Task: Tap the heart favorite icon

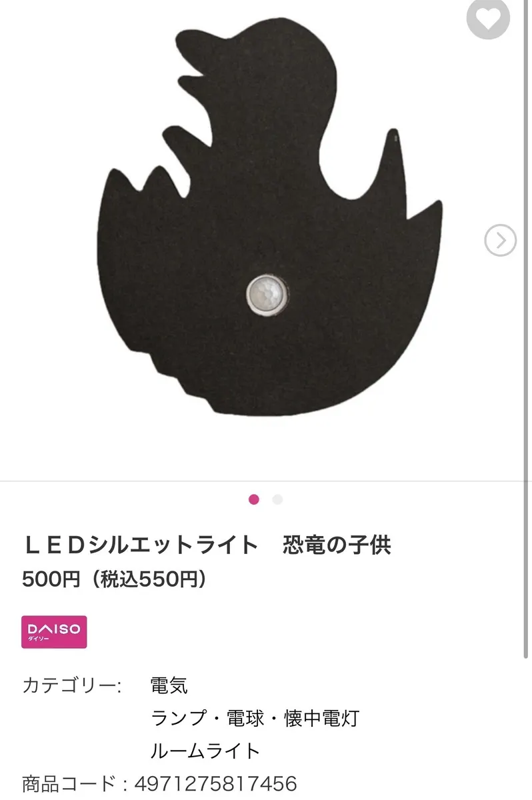Action: (488, 17)
